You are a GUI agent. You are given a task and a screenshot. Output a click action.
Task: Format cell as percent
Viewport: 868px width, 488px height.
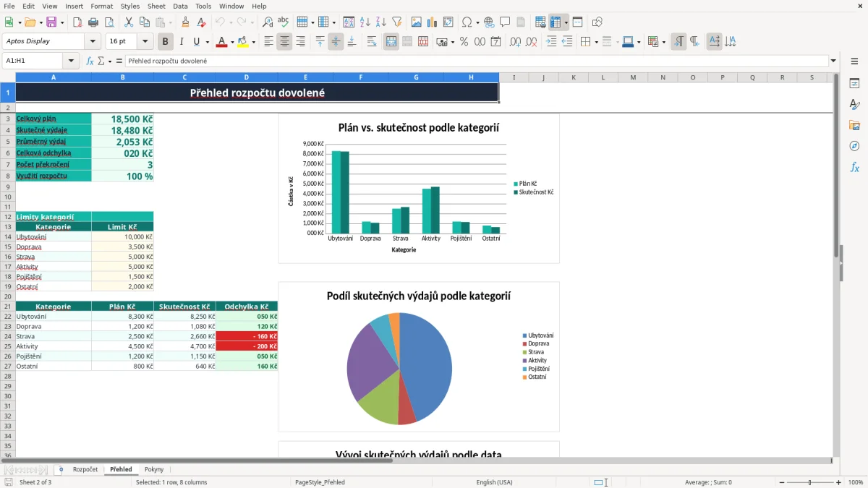[x=464, y=42]
